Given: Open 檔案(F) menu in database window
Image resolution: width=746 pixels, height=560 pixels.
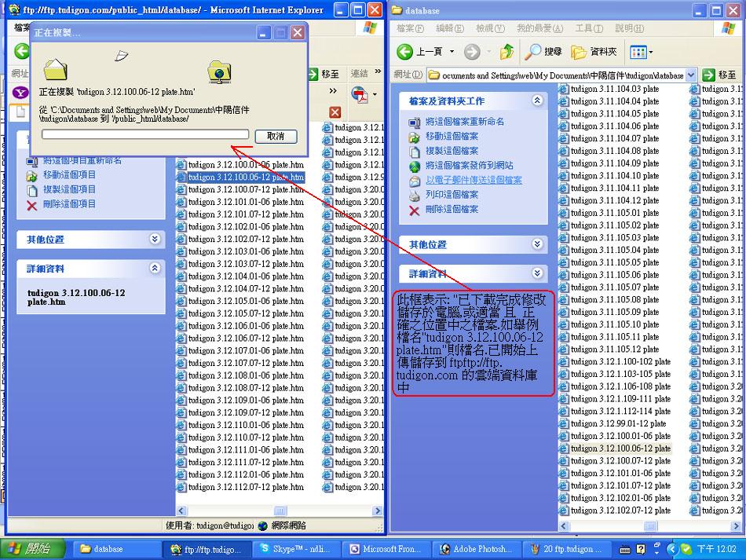Looking at the screenshot, I should [410, 28].
